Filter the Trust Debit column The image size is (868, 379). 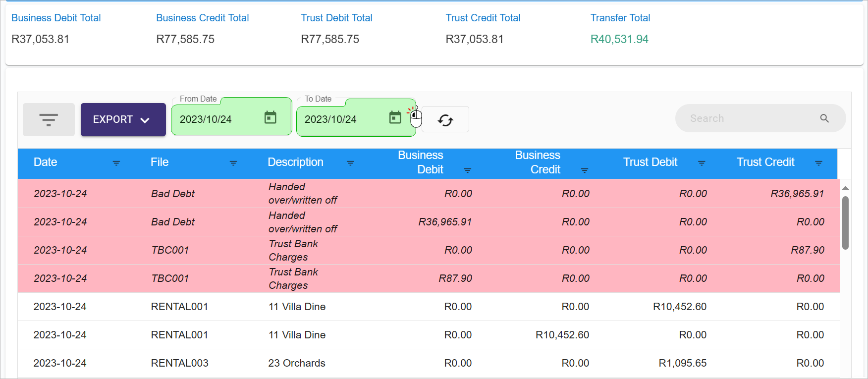tap(702, 163)
